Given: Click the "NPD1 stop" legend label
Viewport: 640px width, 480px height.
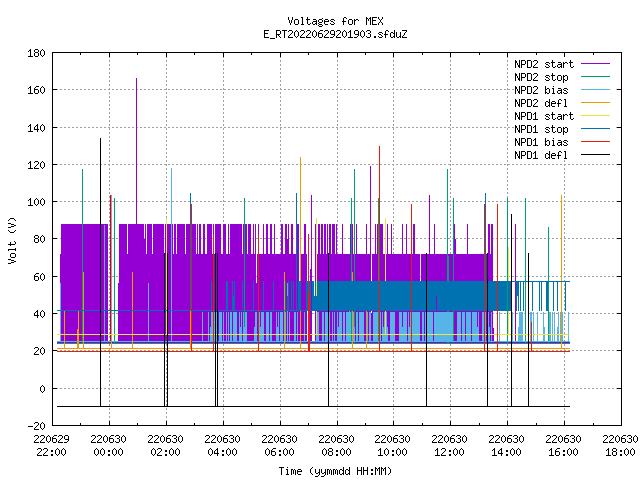Looking at the screenshot, I should (x=541, y=129).
